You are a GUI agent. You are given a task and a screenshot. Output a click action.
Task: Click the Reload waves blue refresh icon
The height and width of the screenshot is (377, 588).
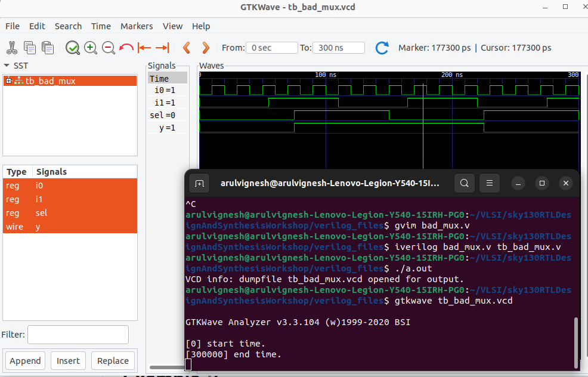coord(382,48)
